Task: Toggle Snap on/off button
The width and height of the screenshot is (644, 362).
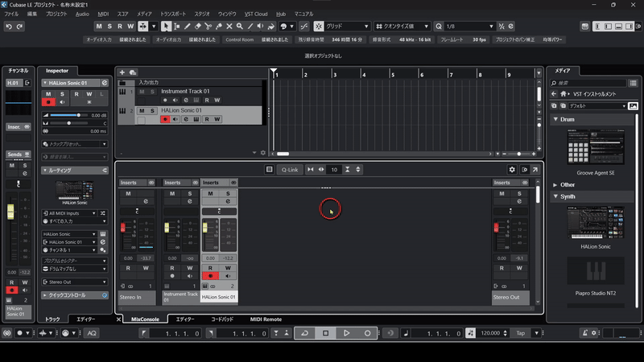Action: (x=318, y=27)
